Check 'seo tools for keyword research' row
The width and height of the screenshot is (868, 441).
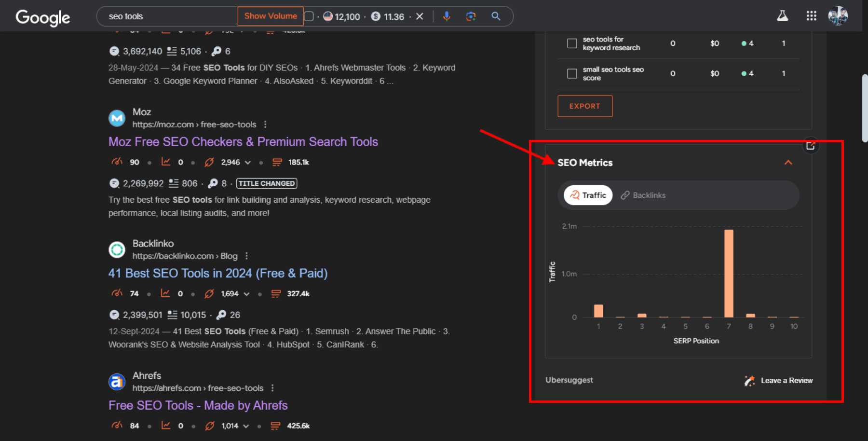pyautogui.click(x=572, y=43)
